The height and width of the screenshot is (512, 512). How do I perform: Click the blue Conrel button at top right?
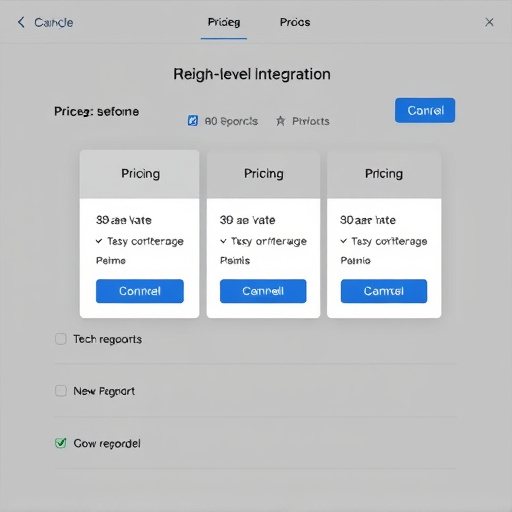click(x=425, y=110)
